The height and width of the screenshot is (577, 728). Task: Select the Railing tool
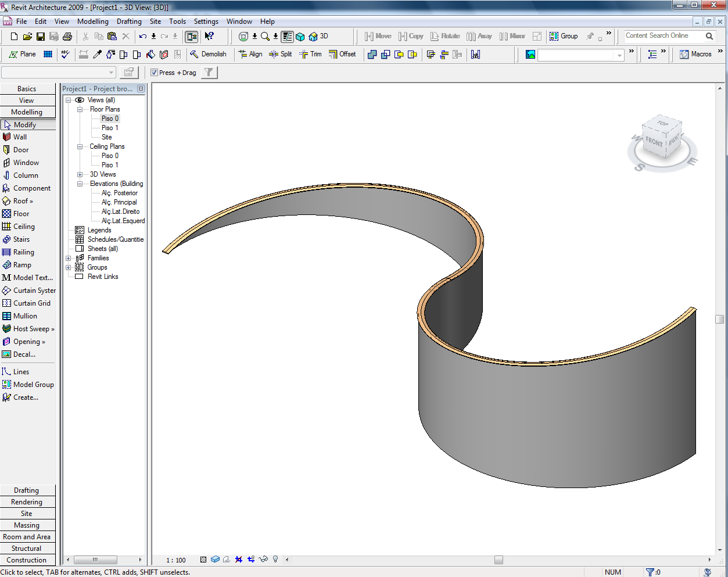[23, 252]
